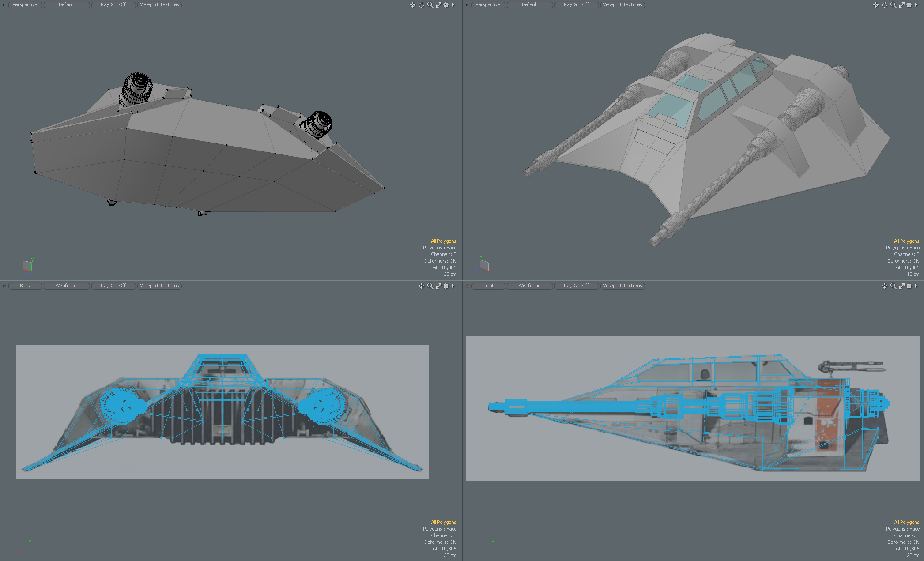Maximize the Right wireframe viewport

point(901,286)
